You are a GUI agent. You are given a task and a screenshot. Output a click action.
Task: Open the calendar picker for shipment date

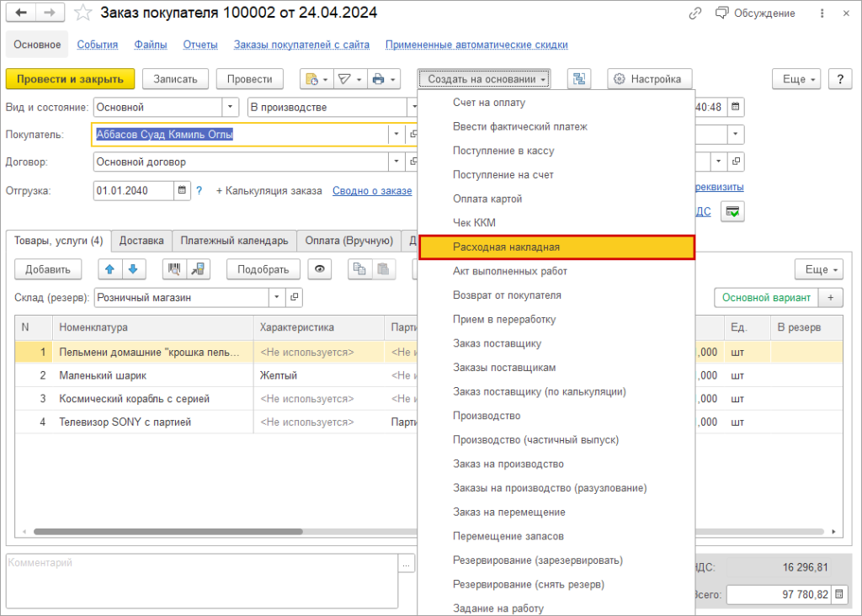pos(183,191)
